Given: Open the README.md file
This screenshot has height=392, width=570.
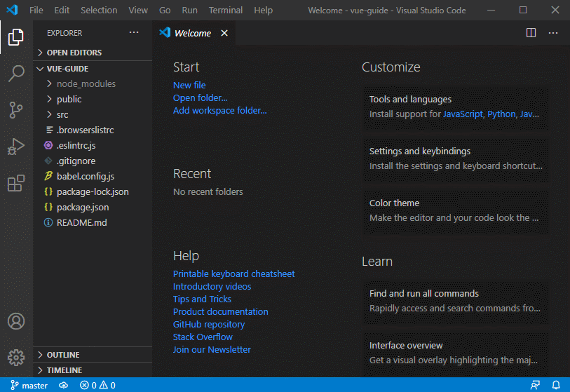Looking at the screenshot, I should point(93,222).
